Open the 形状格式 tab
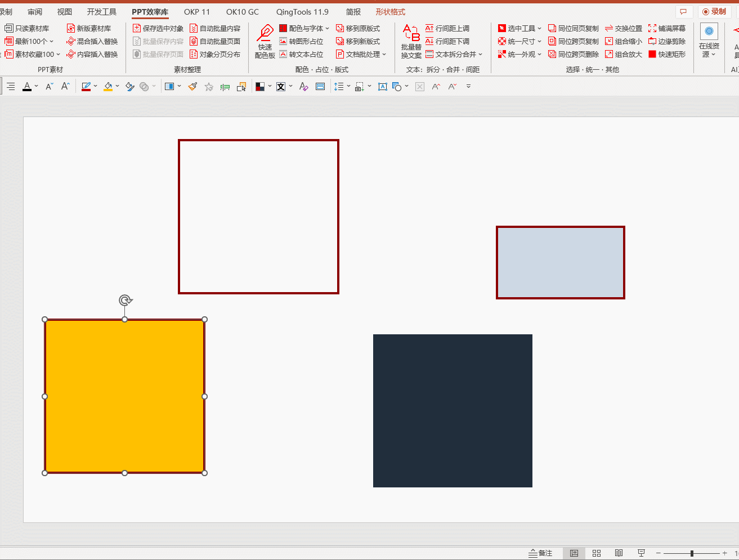Viewport: 739px width, 560px height. tap(391, 12)
